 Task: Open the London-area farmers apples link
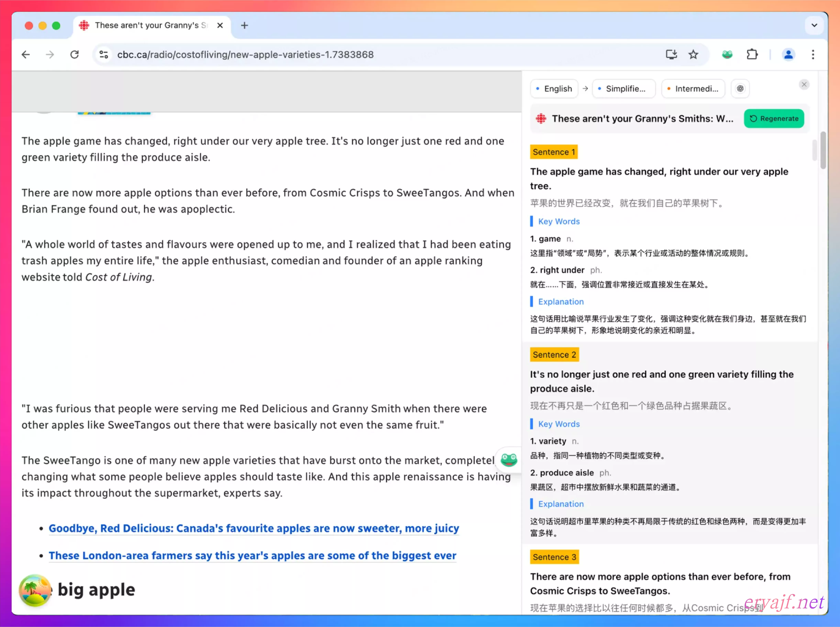(252, 555)
